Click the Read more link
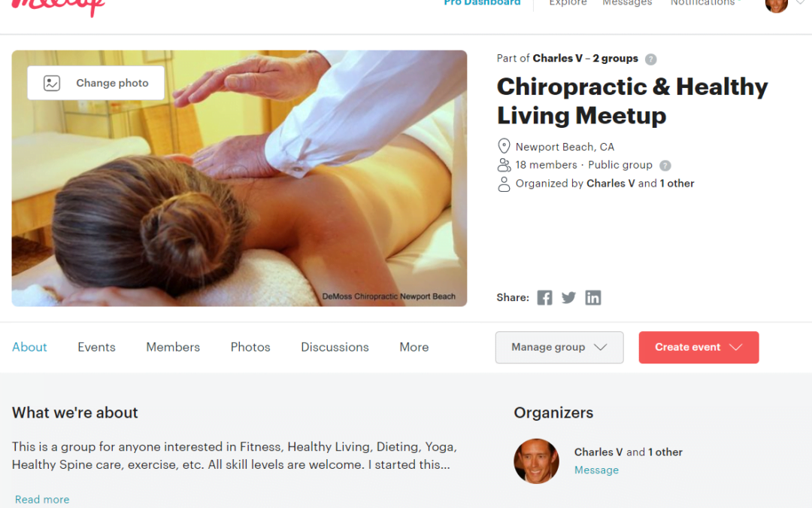This screenshot has width=812, height=508. tap(42, 500)
